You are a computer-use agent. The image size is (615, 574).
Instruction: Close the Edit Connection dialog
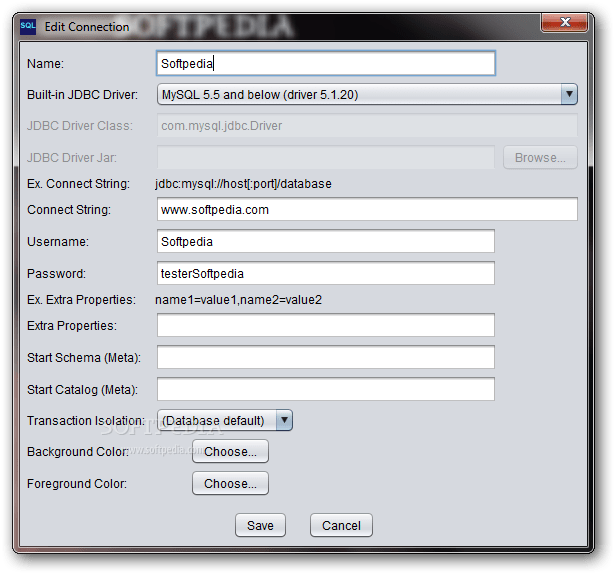(564, 22)
